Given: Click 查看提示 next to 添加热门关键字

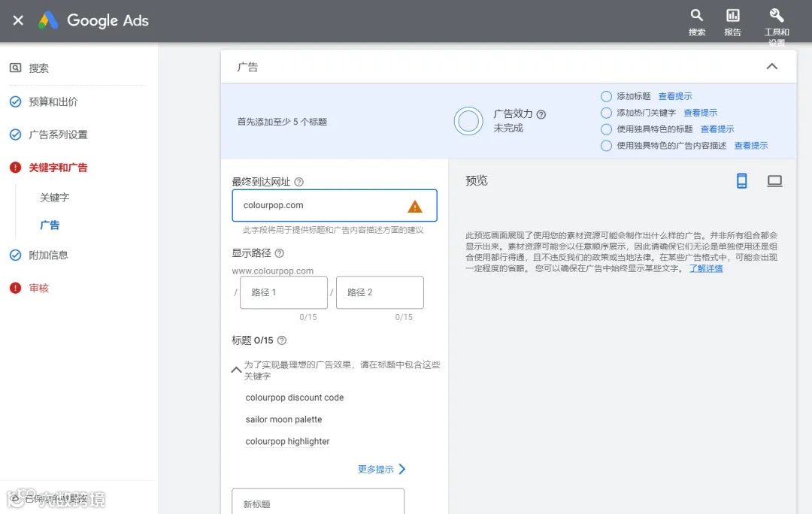Looking at the screenshot, I should click(x=700, y=113).
